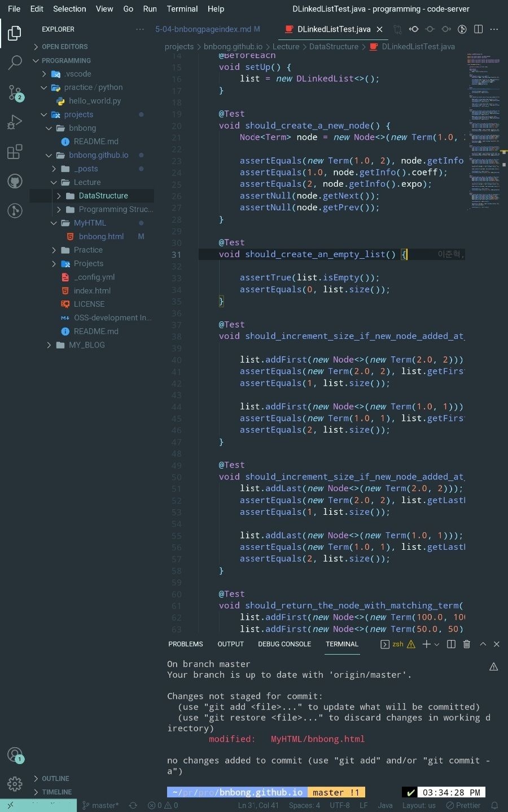The width and height of the screenshot is (508, 812).
Task: Maximize the panel size with up chevron
Action: pyautogui.click(x=483, y=644)
